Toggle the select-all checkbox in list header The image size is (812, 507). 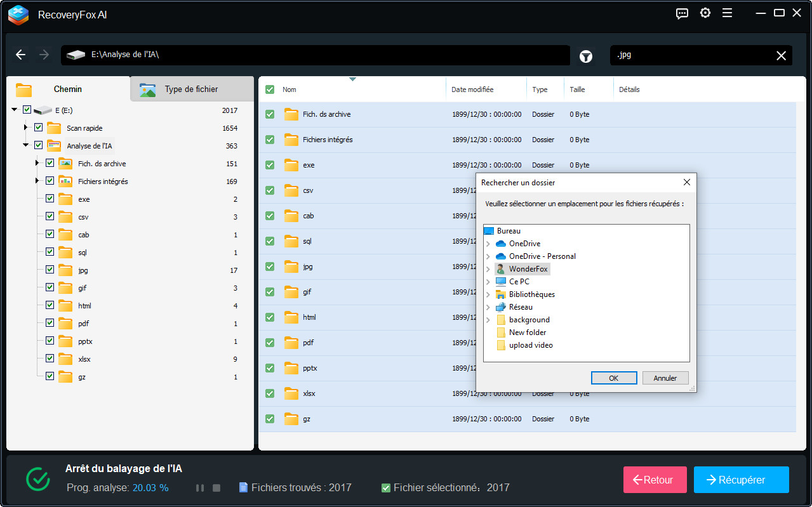270,89
